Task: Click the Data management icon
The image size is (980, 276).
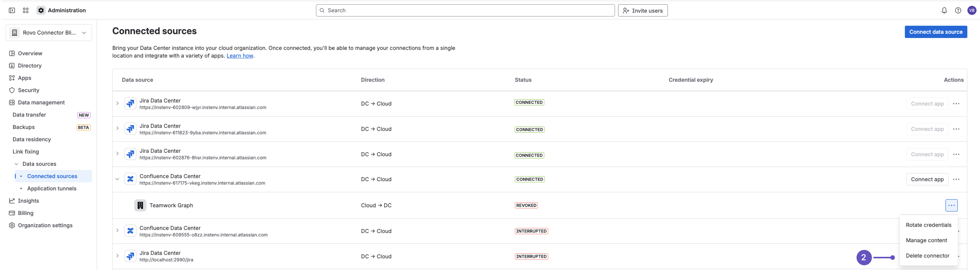Action: pyautogui.click(x=12, y=102)
